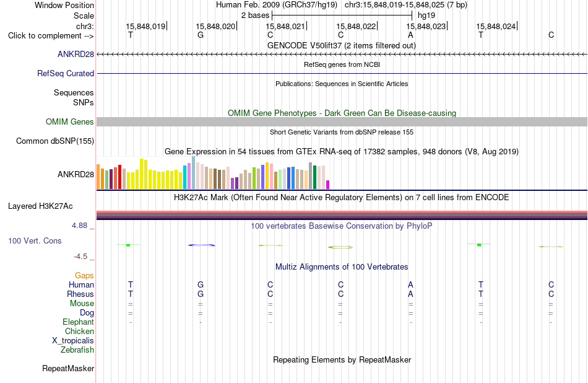588x383 pixels.
Task: Click the Zebrafish species label
Action: click(77, 350)
